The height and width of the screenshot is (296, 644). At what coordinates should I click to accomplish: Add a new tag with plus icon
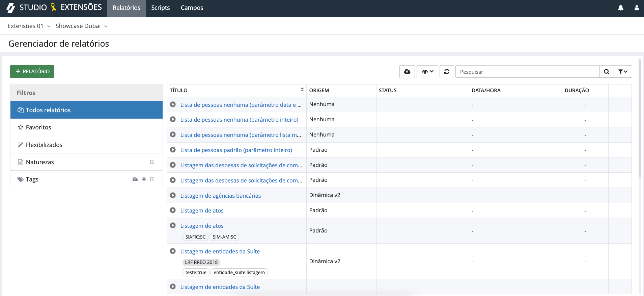[x=144, y=179]
